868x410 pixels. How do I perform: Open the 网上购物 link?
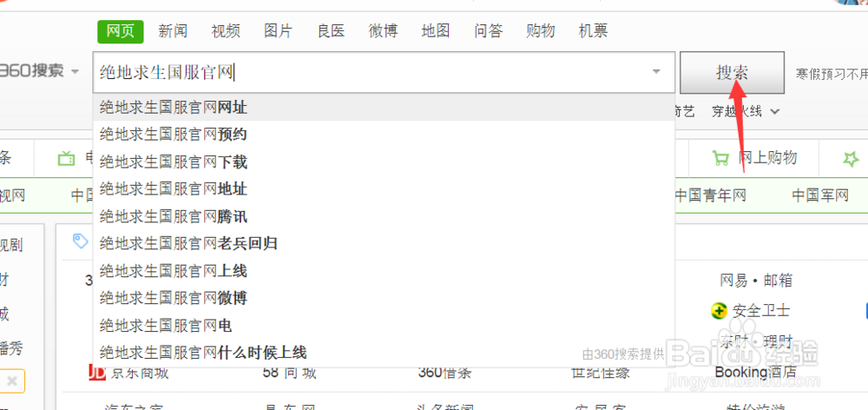768,158
